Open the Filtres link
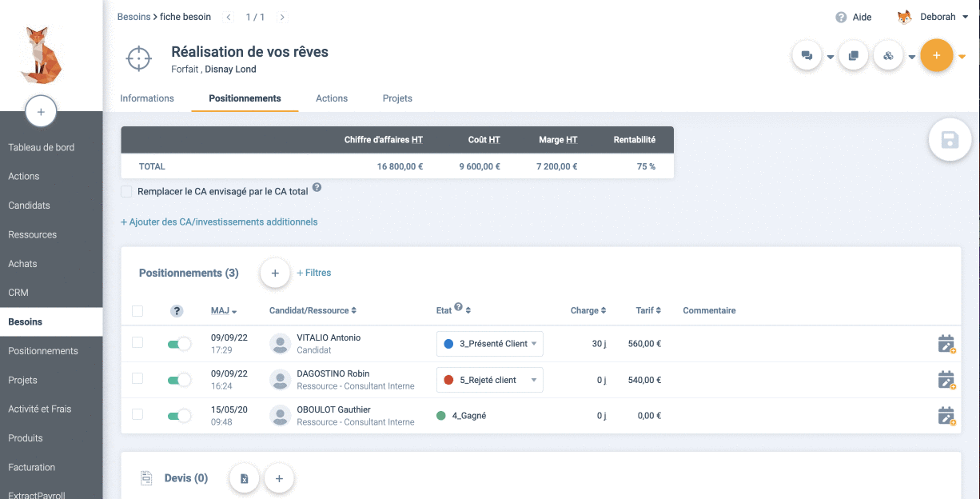 (x=314, y=273)
